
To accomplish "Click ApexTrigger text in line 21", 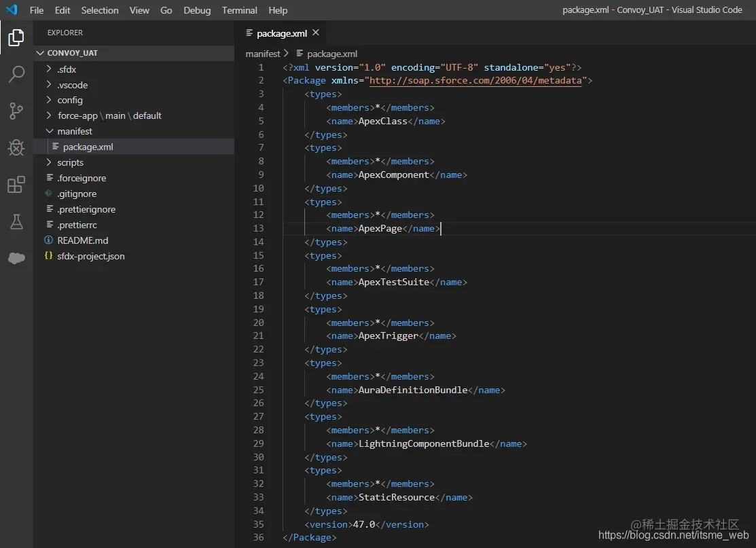I will coord(388,335).
